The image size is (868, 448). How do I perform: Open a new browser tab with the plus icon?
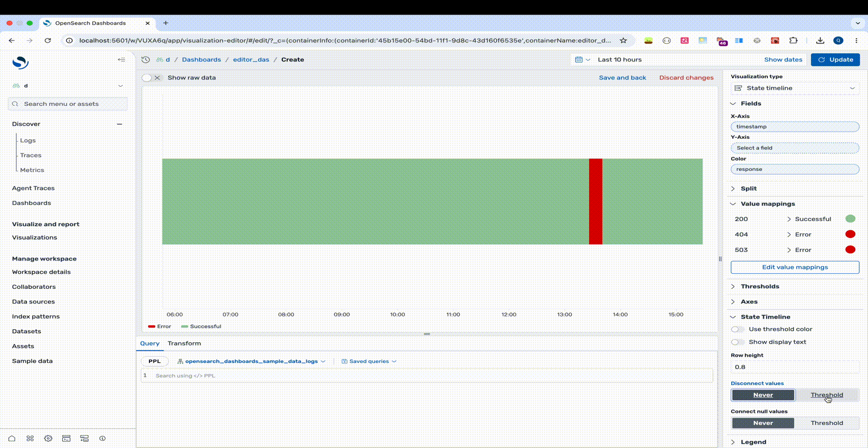[166, 23]
